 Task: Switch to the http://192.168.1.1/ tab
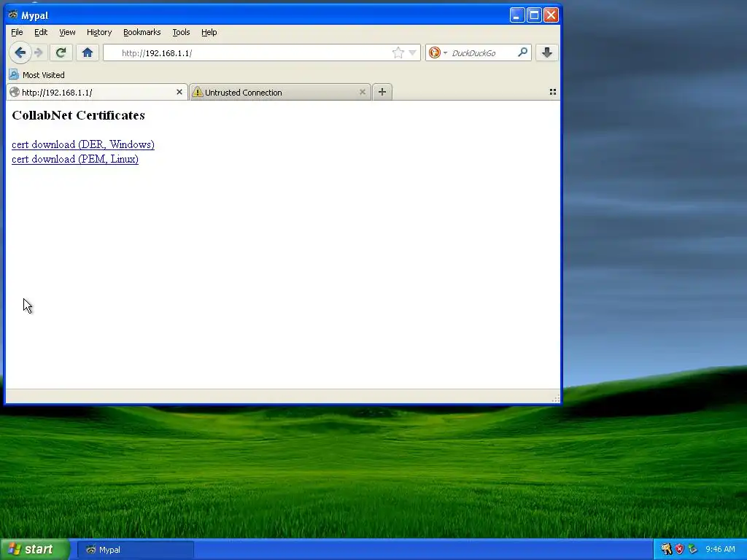[x=97, y=93]
